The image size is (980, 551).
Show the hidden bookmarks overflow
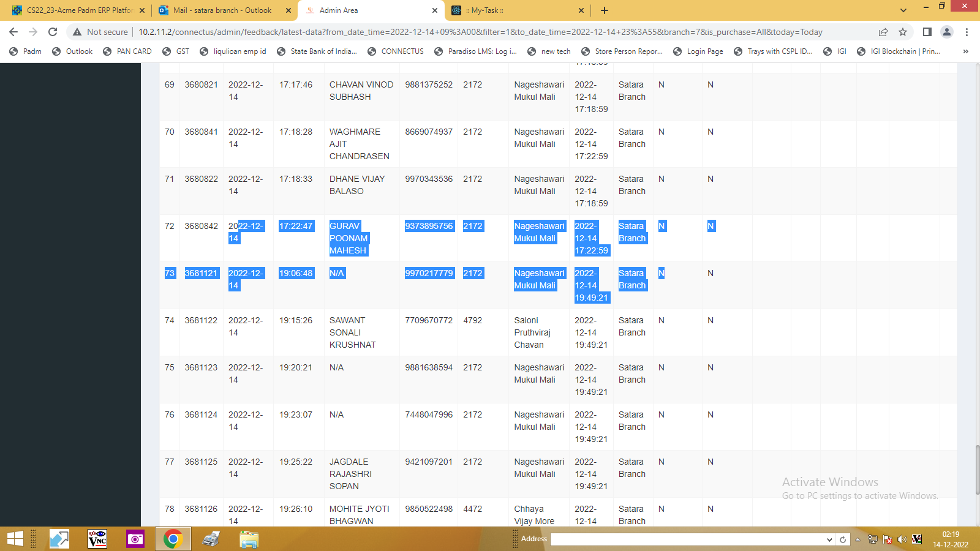click(x=966, y=51)
